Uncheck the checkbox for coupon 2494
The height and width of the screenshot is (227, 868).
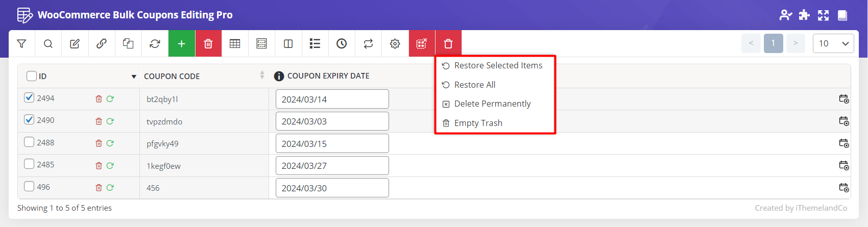pos(30,97)
